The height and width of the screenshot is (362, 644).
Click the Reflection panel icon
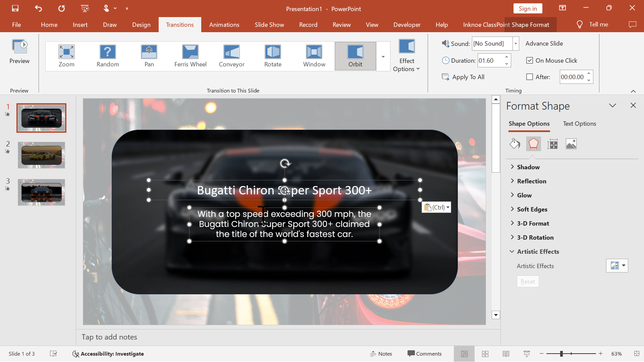tap(531, 181)
